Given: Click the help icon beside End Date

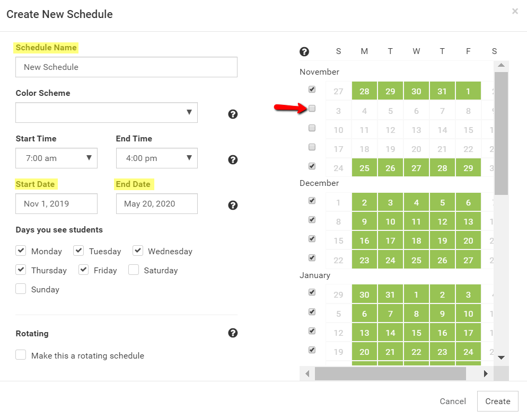Looking at the screenshot, I should [233, 205].
